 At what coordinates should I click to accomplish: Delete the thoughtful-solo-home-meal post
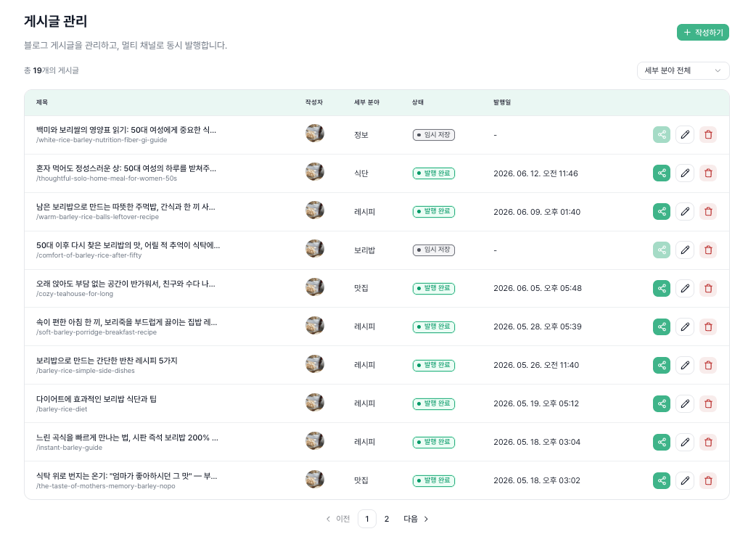click(708, 173)
